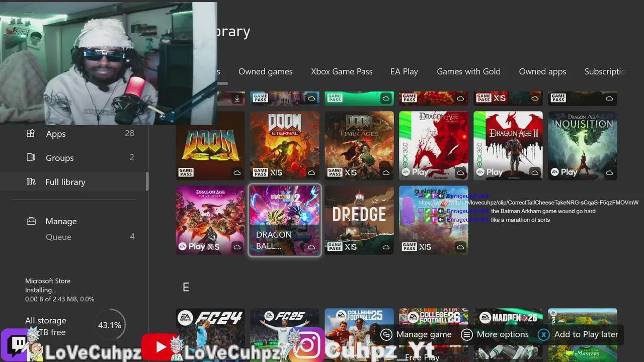Click the Microsoft Store installing status
The width and height of the screenshot is (644, 362).
tap(59, 290)
